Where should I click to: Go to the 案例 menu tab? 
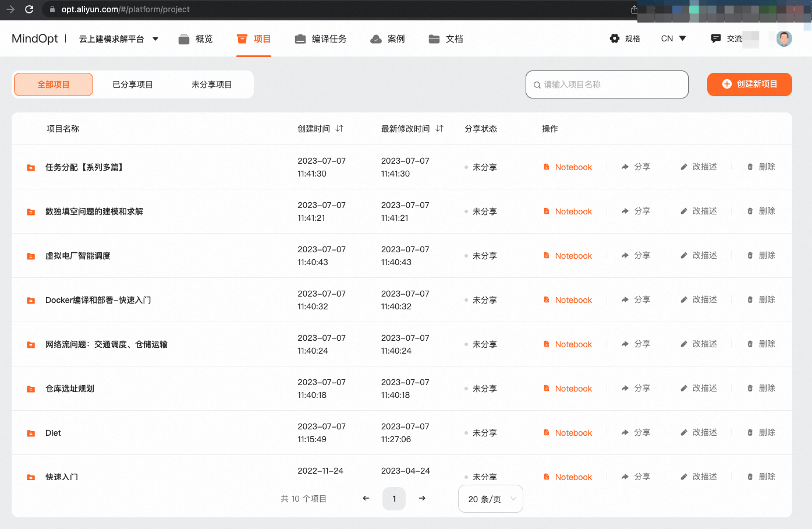pos(388,39)
